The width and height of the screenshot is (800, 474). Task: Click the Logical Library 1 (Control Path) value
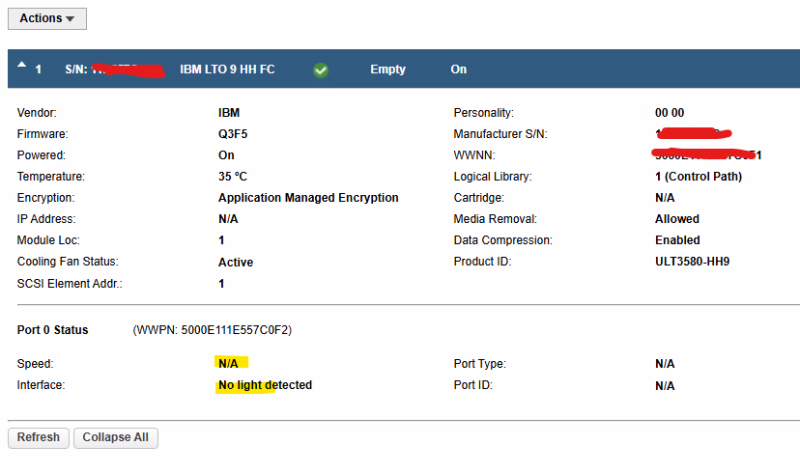click(698, 177)
